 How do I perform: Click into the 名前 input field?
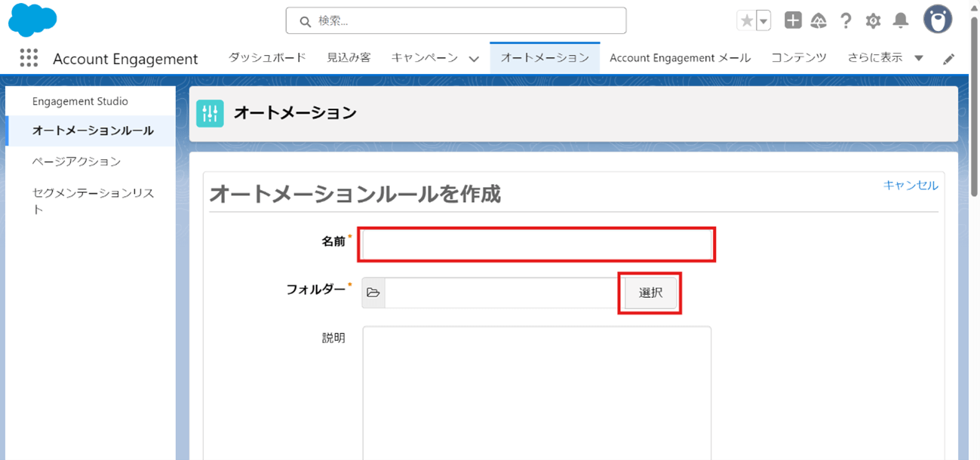(537, 244)
